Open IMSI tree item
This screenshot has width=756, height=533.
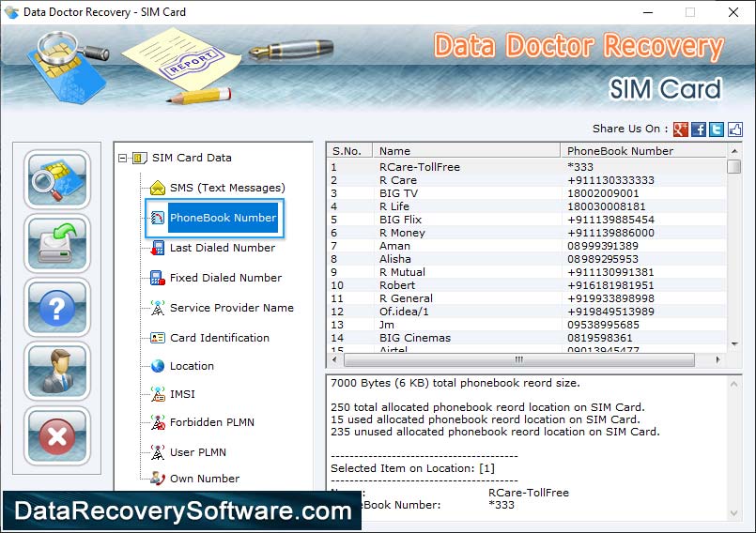pos(182,394)
